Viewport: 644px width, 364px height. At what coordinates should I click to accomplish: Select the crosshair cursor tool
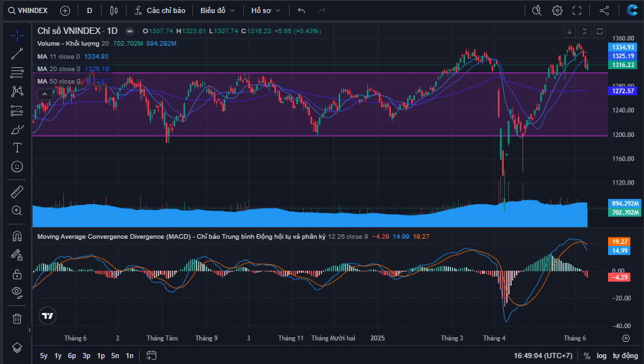[17, 36]
